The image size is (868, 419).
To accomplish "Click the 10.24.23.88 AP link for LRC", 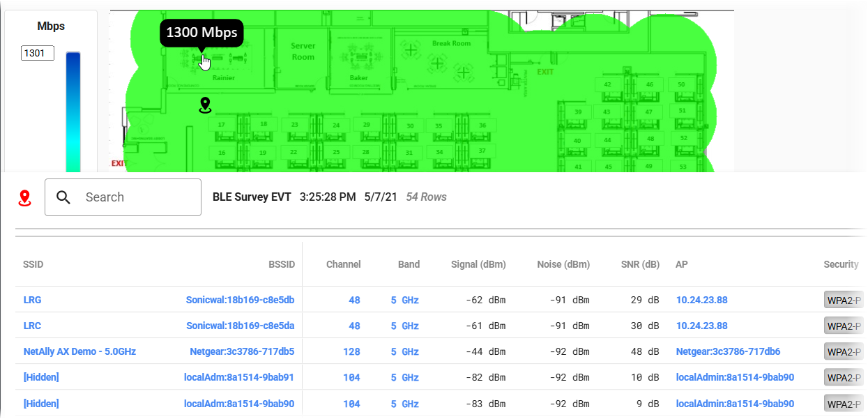I will [701, 326].
